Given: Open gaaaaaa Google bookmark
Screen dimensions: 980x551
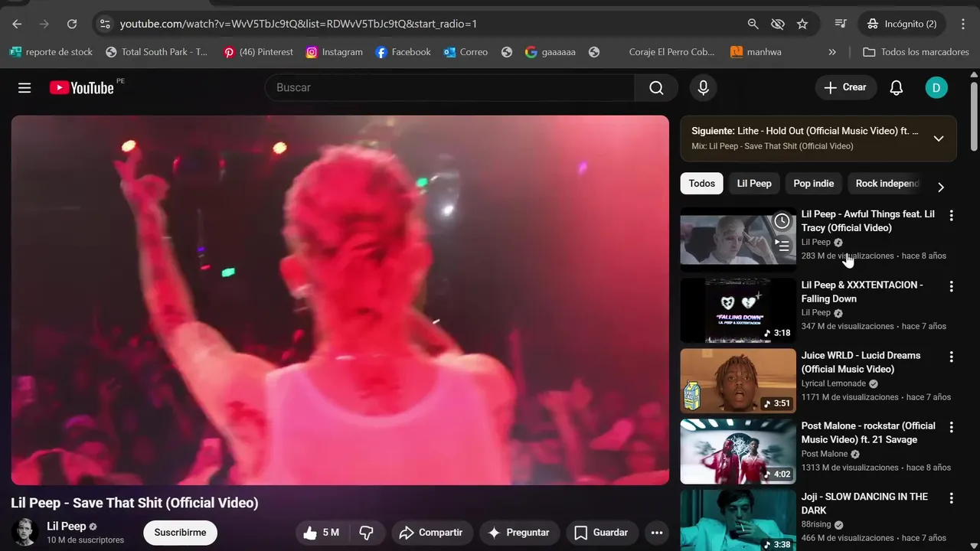Looking at the screenshot, I should tap(550, 52).
